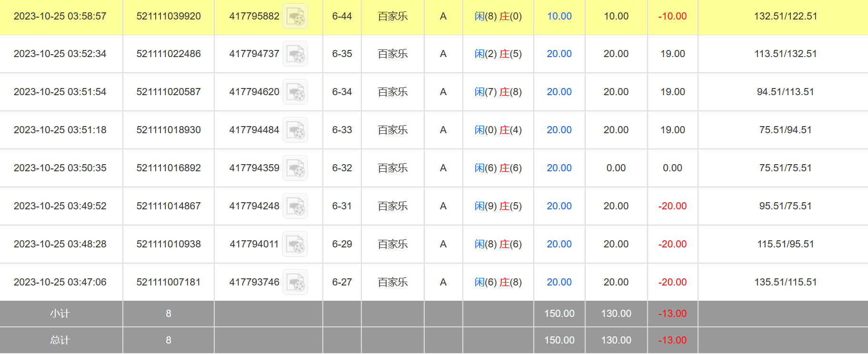Click the 2023-10-25 03:50:35 timestamp

click(60, 168)
